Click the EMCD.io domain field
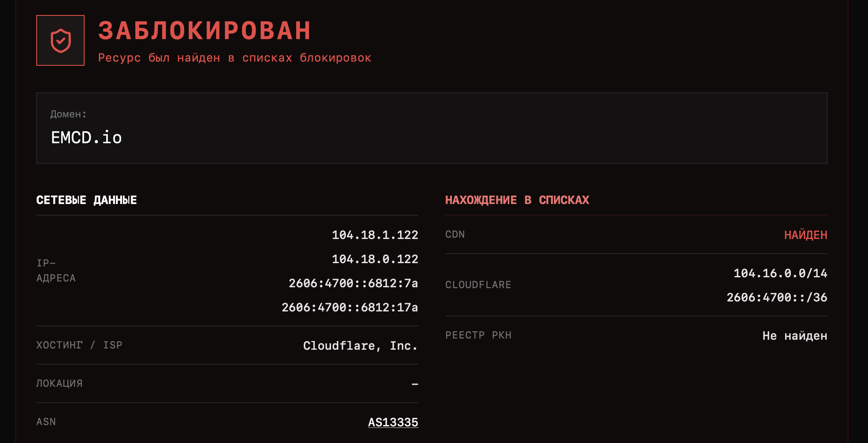This screenshot has width=868, height=443. (x=86, y=138)
